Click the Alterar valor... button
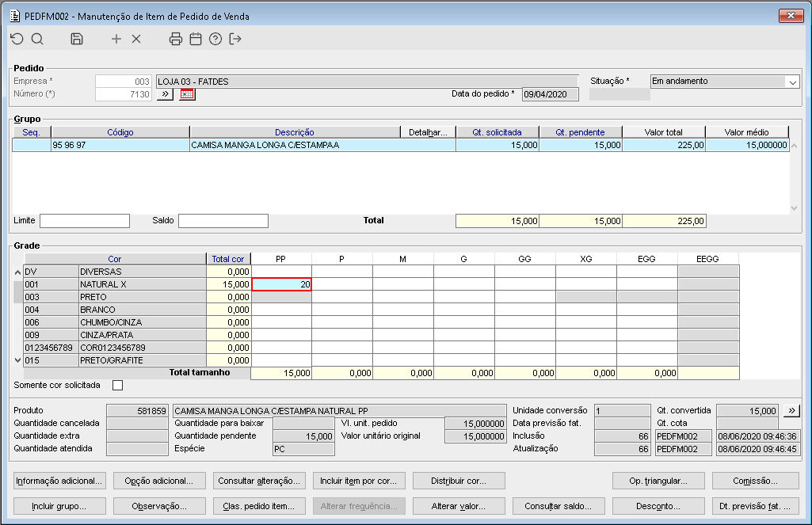 [459, 506]
